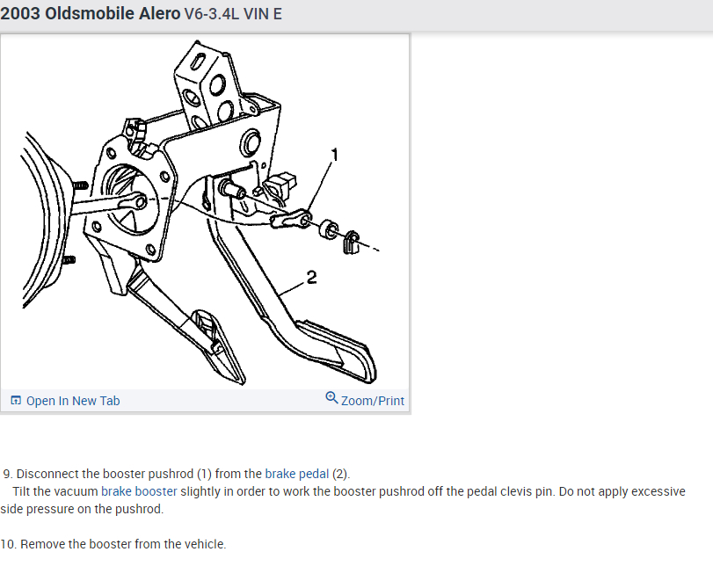Click the V6-3.4L VIN E engine text

coord(233,14)
